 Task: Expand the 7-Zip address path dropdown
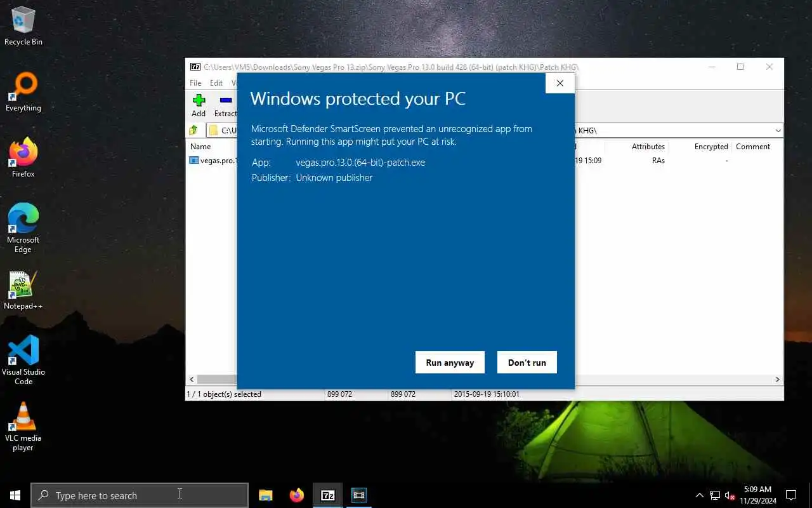(x=778, y=130)
